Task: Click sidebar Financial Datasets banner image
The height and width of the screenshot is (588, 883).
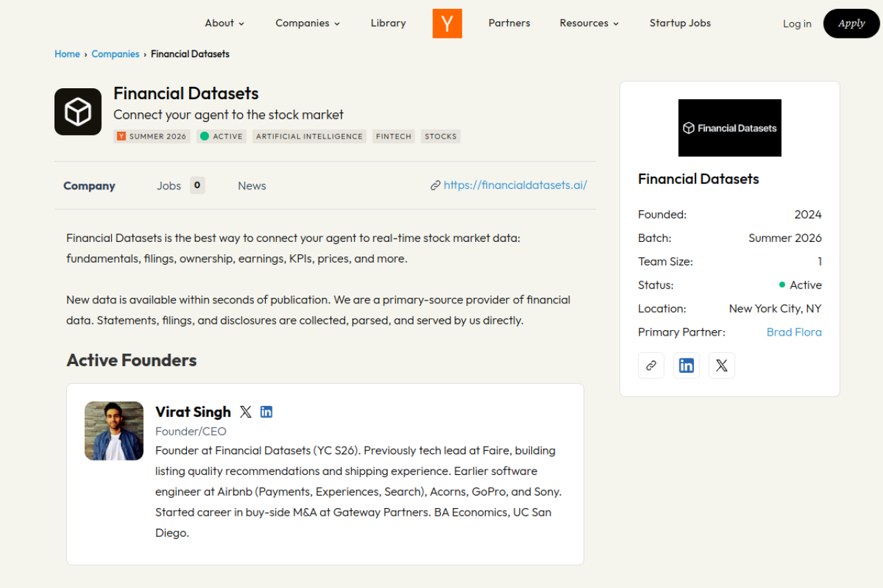Action: pyautogui.click(x=730, y=128)
